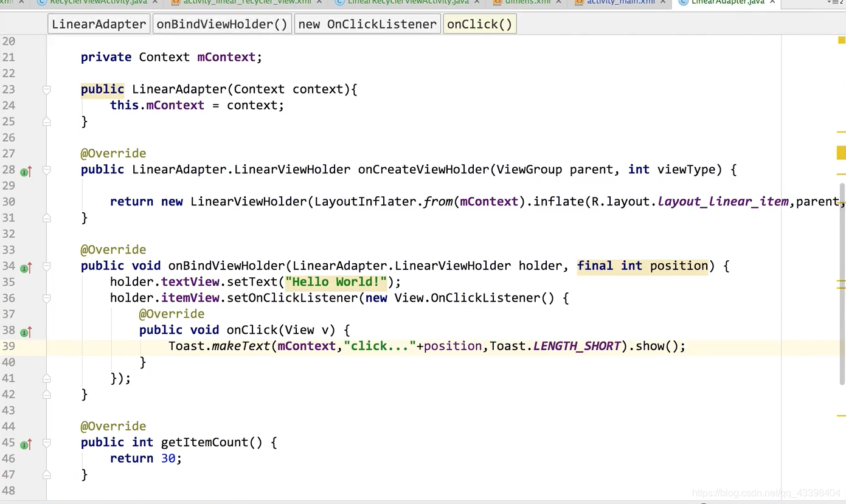Image resolution: width=846 pixels, height=504 pixels.
Task: Click "onCreateViewHolder" method name
Action: (x=423, y=170)
